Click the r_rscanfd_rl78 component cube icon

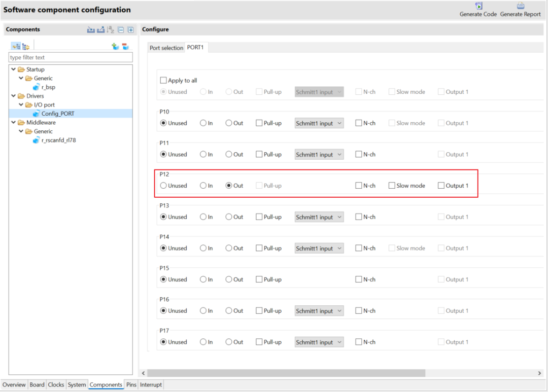point(36,140)
